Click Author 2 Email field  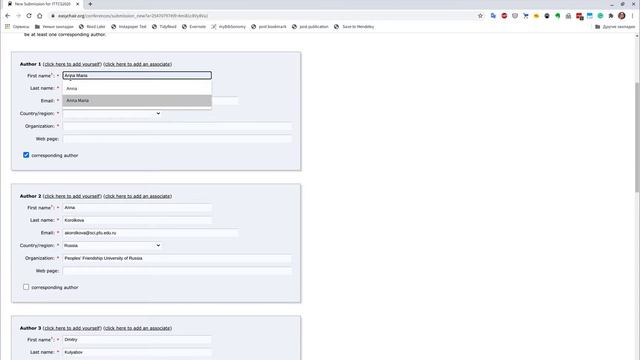coord(151,233)
